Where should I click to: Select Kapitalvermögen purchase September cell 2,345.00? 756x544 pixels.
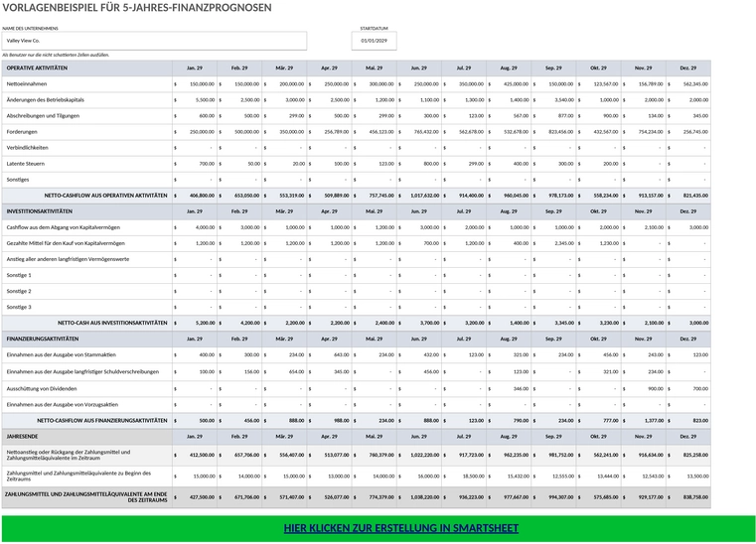[x=553, y=243]
